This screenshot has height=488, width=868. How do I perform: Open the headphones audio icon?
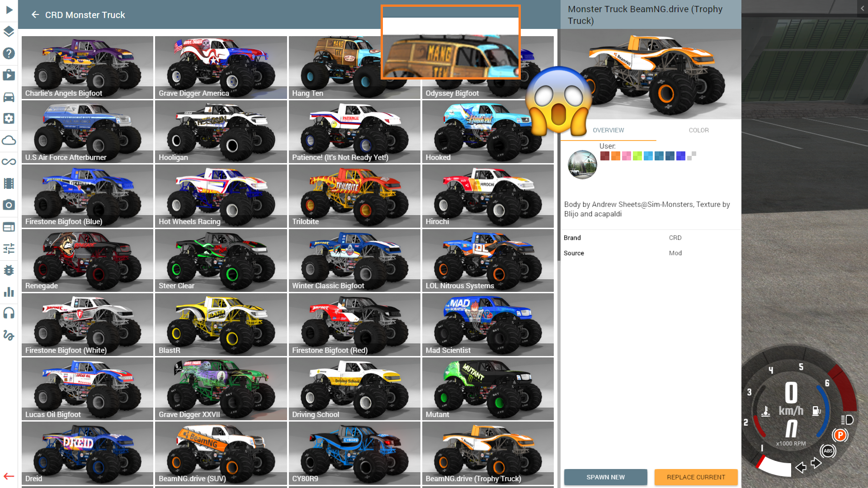(9, 313)
